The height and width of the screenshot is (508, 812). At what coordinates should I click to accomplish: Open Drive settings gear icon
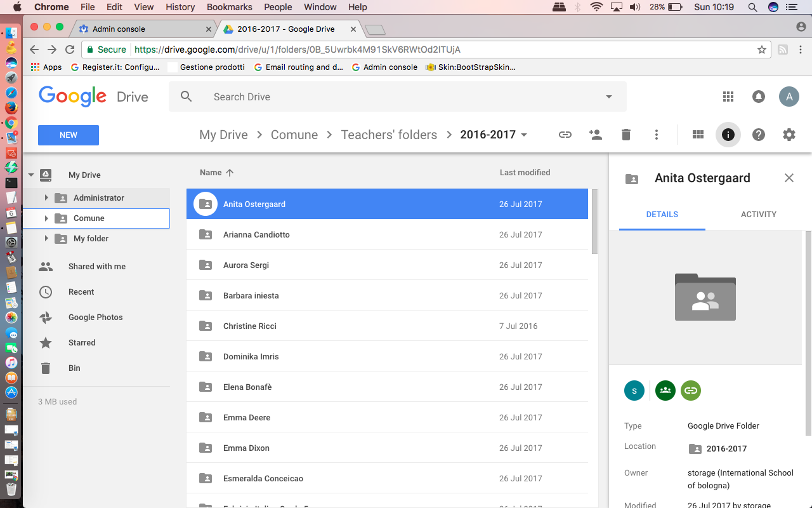(789, 135)
